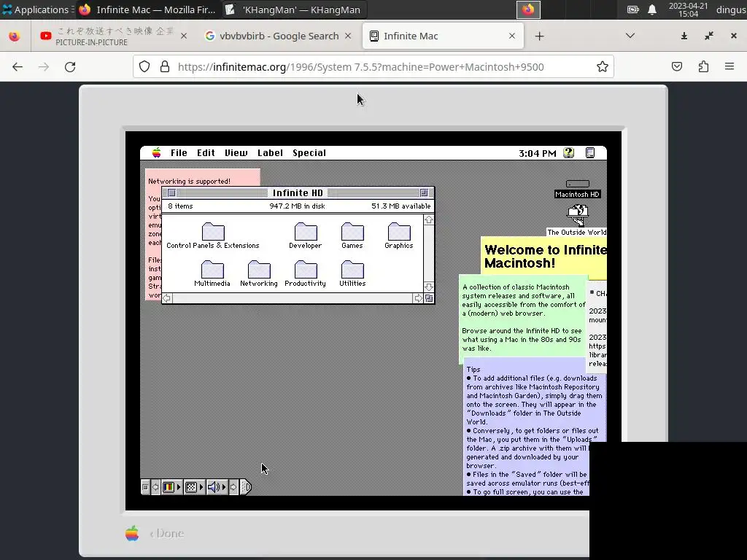This screenshot has width=747, height=560.
Task: Open the Label menu
Action: [270, 153]
